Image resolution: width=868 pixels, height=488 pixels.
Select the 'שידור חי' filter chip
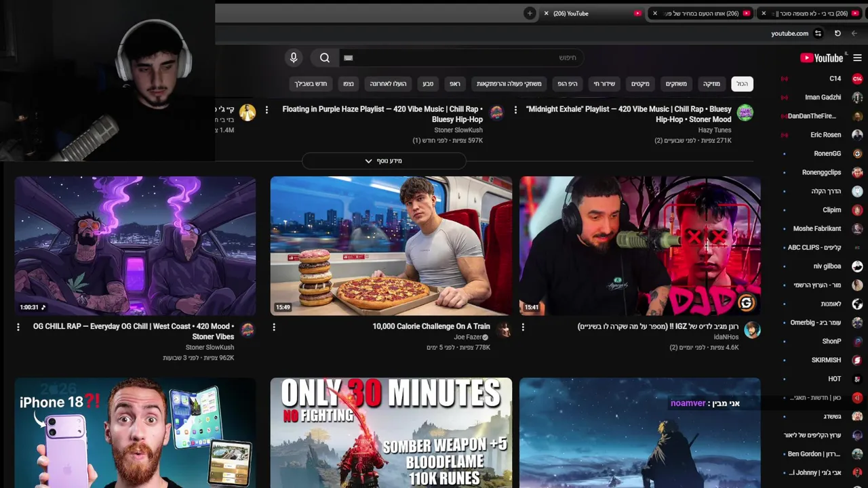click(604, 83)
